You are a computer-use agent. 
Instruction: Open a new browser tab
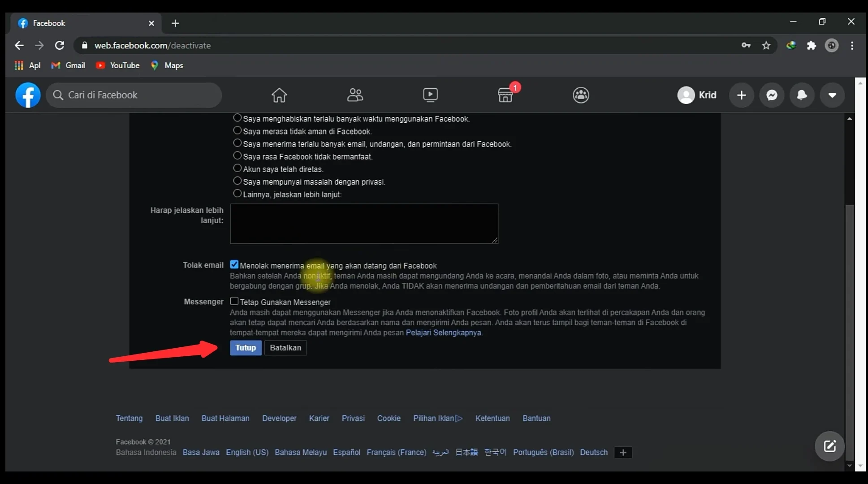(175, 23)
